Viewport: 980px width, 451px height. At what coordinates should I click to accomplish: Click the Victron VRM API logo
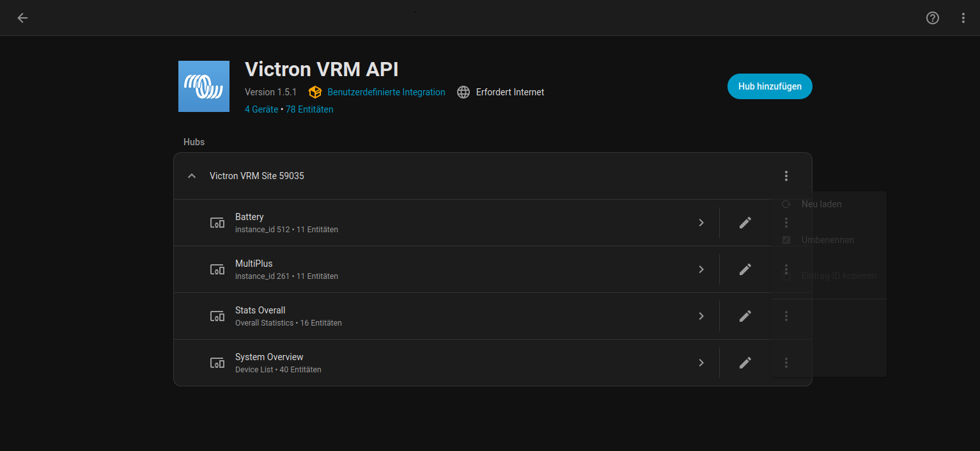[204, 86]
